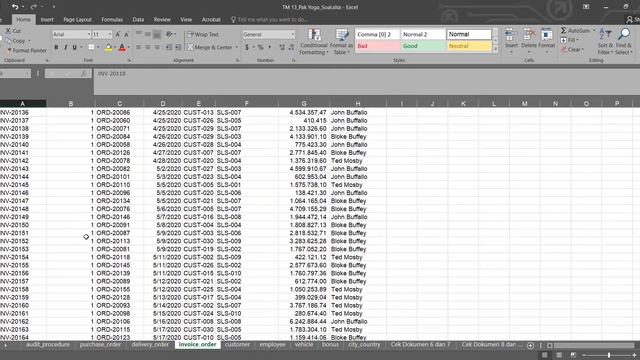
Task: Apply the Good cell style
Action: [x=423, y=46]
